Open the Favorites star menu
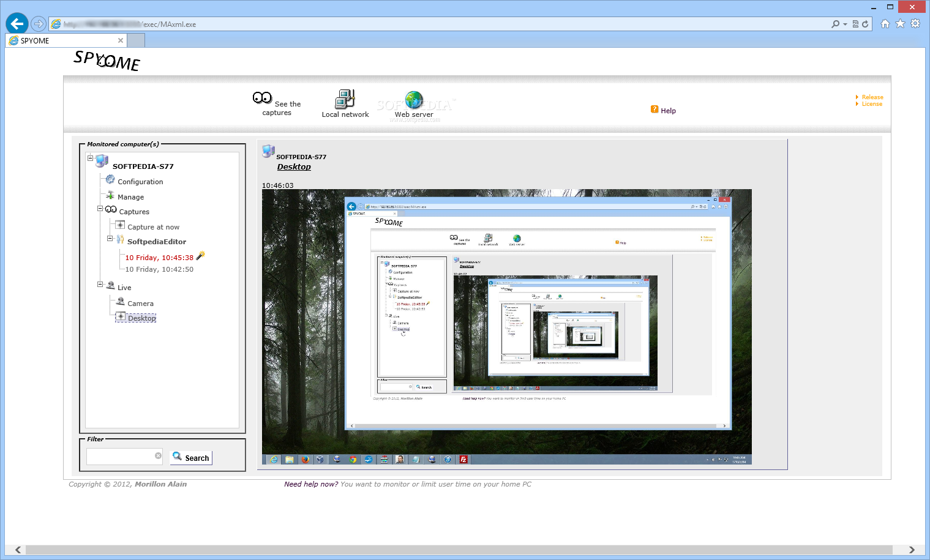This screenshot has height=560, width=930. (900, 24)
